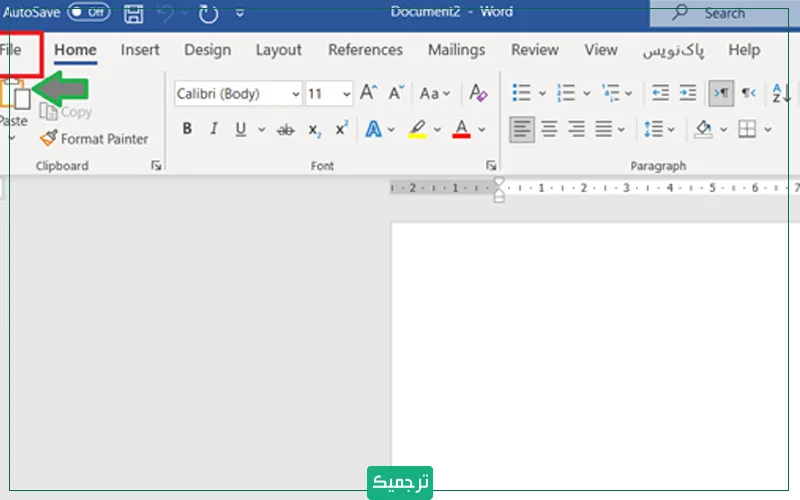The height and width of the screenshot is (500, 800).
Task: Toggle AutoSave switch on
Action: [89, 14]
